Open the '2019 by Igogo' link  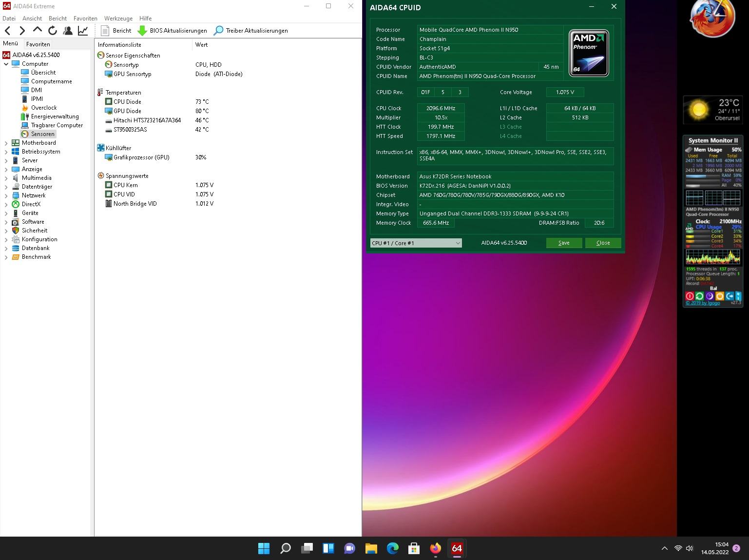(703, 303)
